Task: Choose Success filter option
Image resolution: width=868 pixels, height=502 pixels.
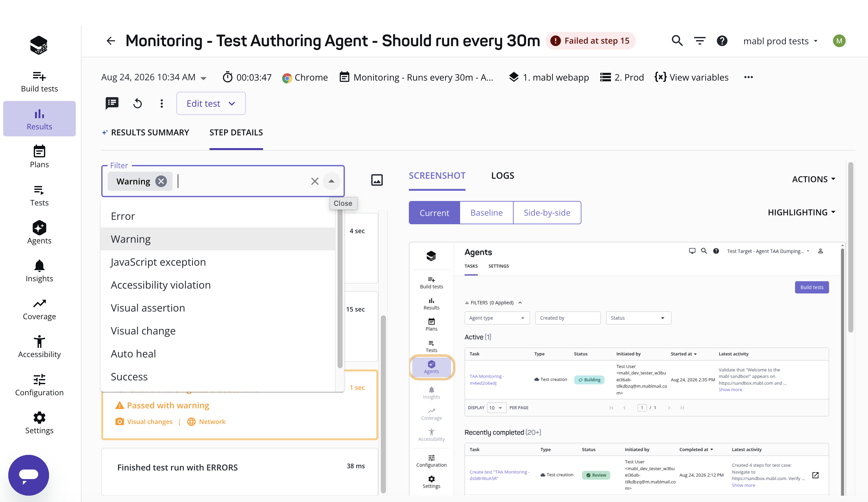Action: point(218,376)
